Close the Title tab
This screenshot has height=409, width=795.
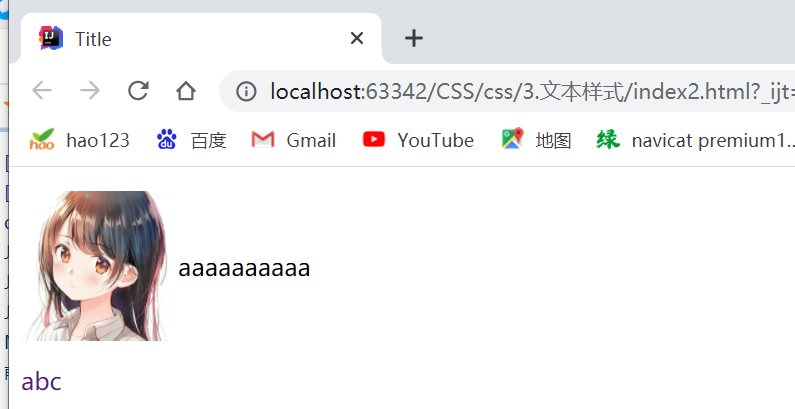357,38
